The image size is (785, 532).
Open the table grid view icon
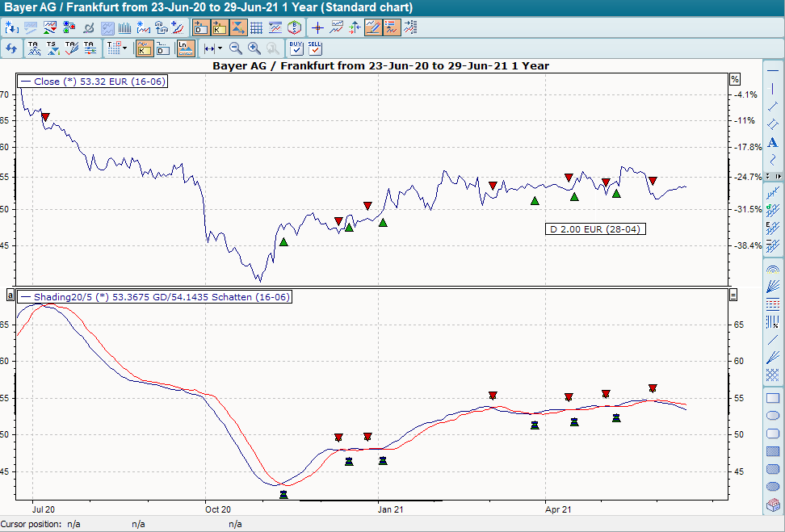point(257,27)
